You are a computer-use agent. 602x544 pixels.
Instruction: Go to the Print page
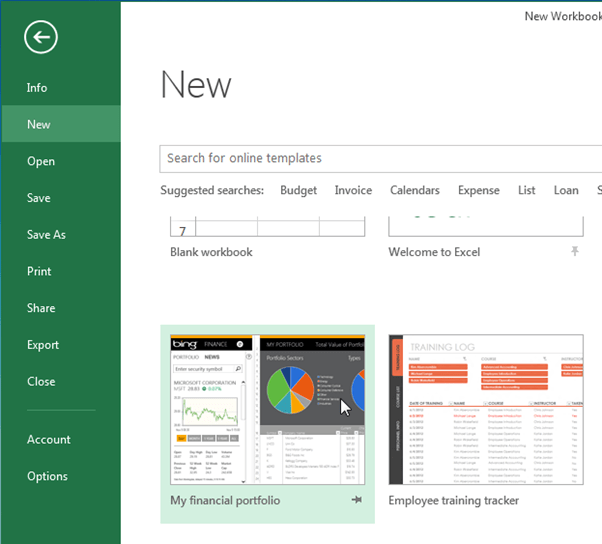point(39,271)
